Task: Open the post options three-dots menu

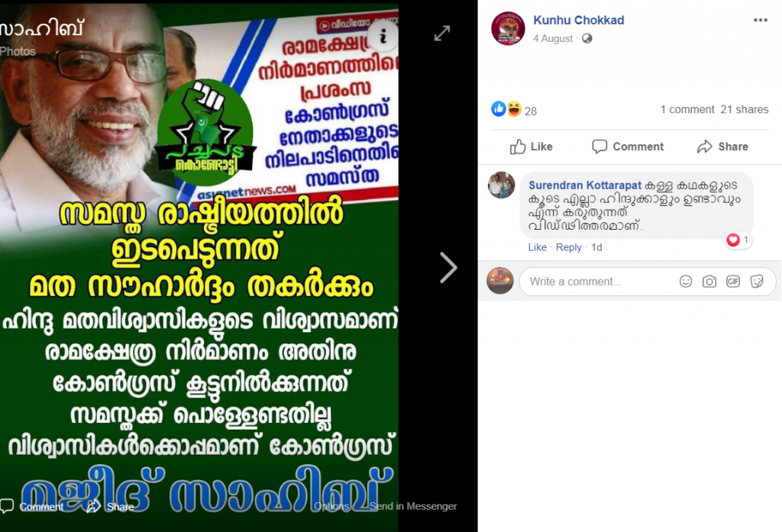Action: point(760,20)
